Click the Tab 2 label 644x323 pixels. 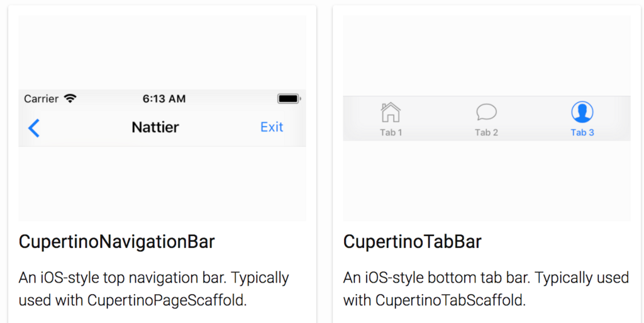(487, 132)
